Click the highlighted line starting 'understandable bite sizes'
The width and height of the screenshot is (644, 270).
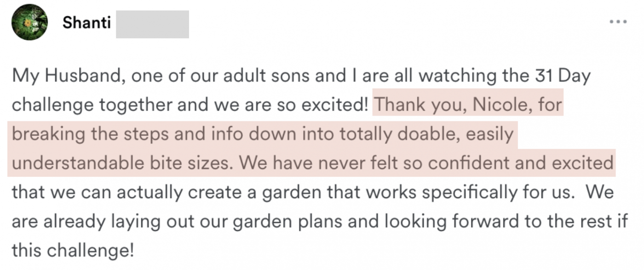311,163
